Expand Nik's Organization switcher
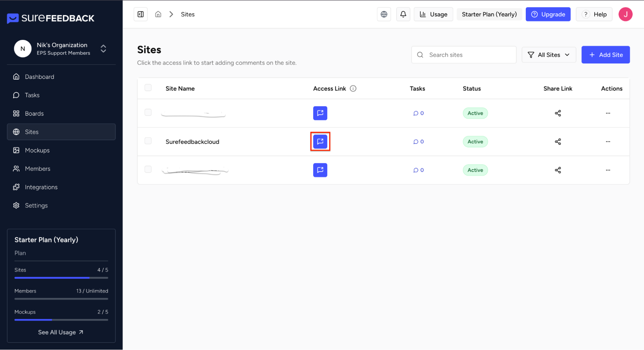The width and height of the screenshot is (644, 350). (103, 49)
